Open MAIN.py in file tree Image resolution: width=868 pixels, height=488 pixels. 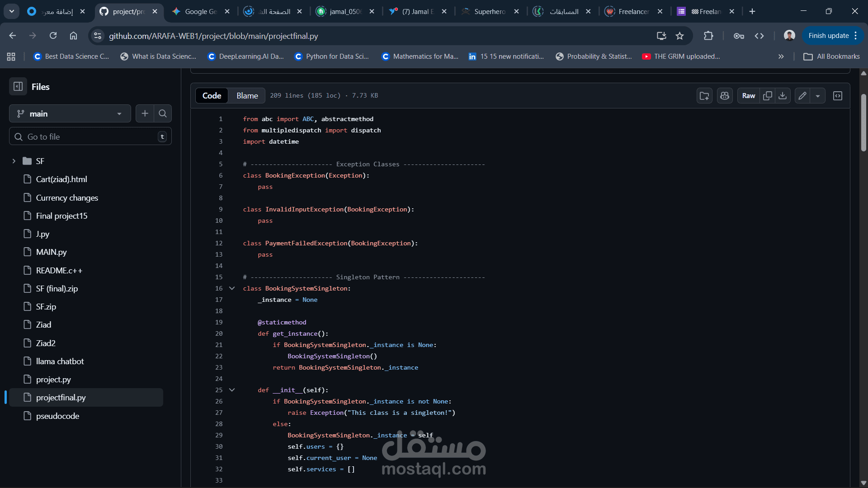(x=51, y=252)
